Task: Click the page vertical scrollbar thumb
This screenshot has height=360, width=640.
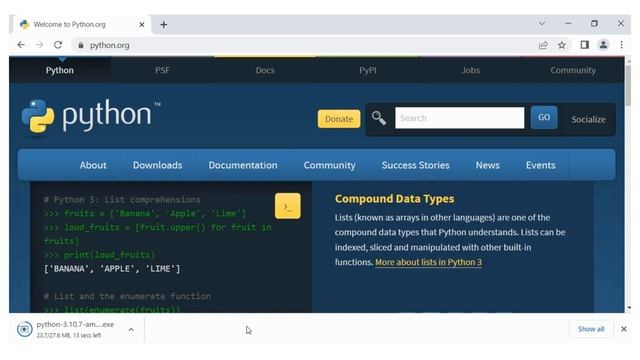Action: point(628,86)
